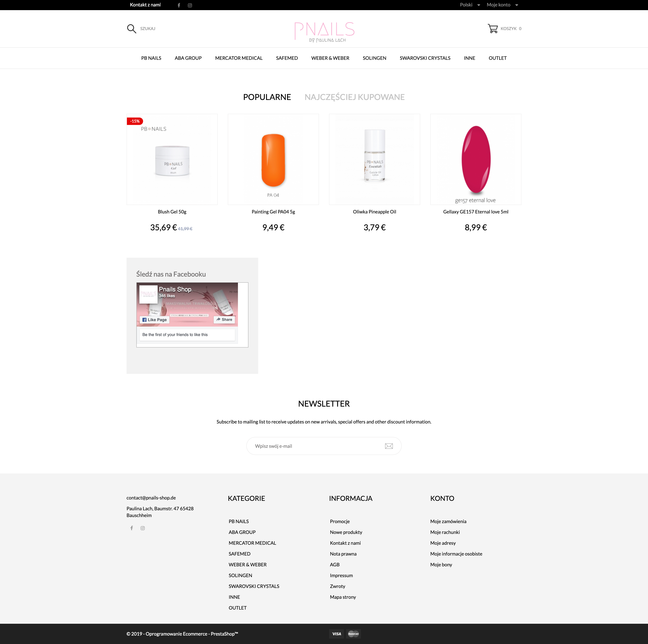Open Moje adresy in the footer
The image size is (648, 644).
443,543
